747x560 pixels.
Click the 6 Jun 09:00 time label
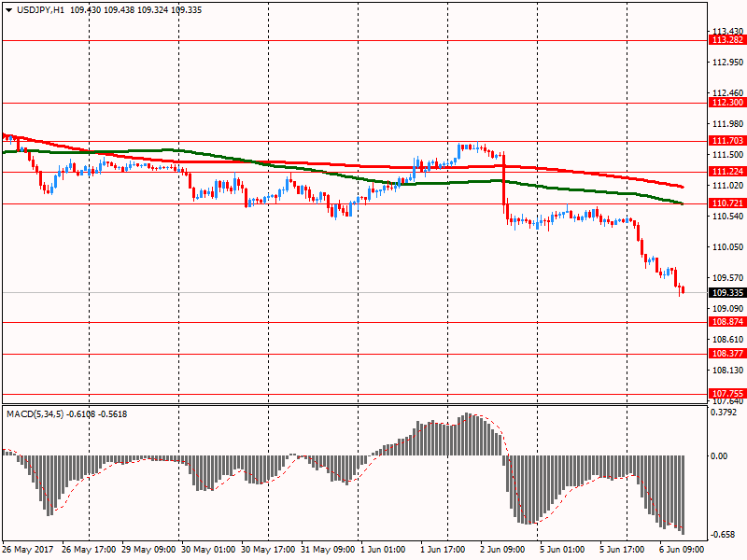[682, 550]
